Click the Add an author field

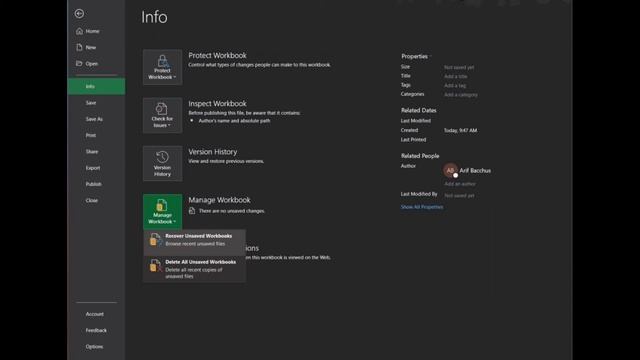click(x=460, y=184)
